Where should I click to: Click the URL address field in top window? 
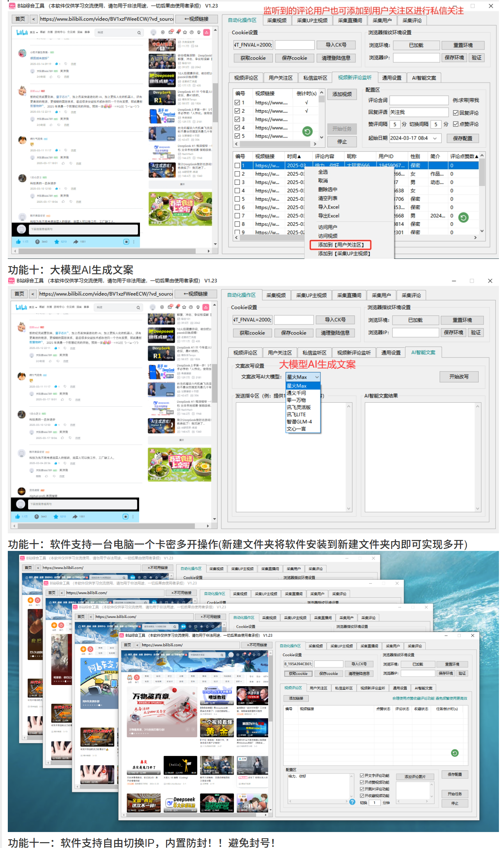click(106, 19)
